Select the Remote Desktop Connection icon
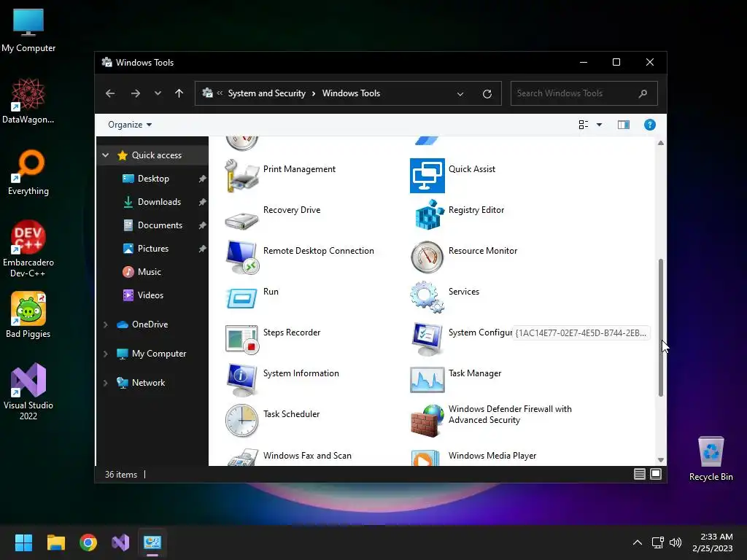 (242, 257)
